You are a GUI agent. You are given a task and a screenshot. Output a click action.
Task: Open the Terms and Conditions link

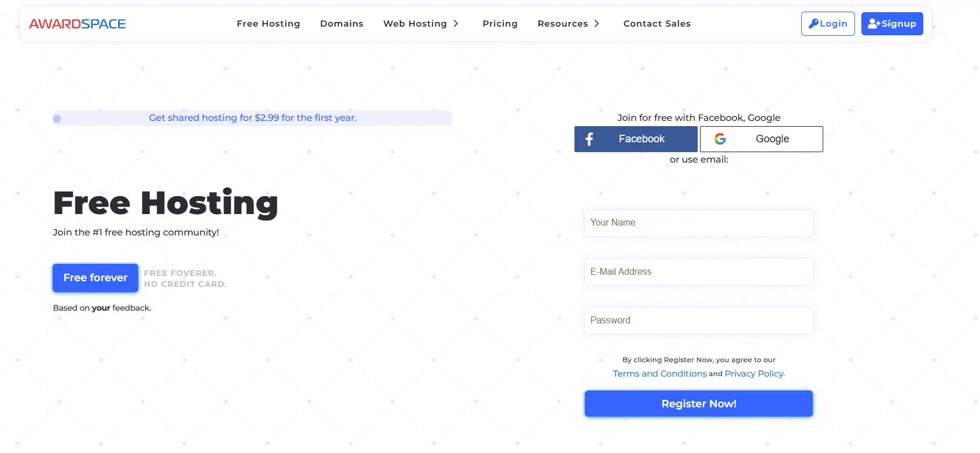[660, 374]
